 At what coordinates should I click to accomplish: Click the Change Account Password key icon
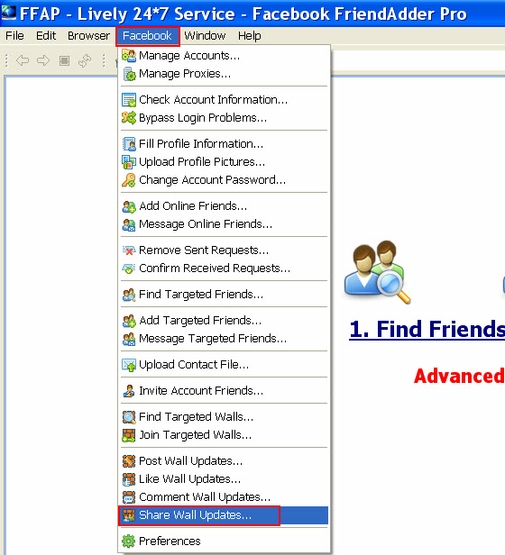[128, 180]
